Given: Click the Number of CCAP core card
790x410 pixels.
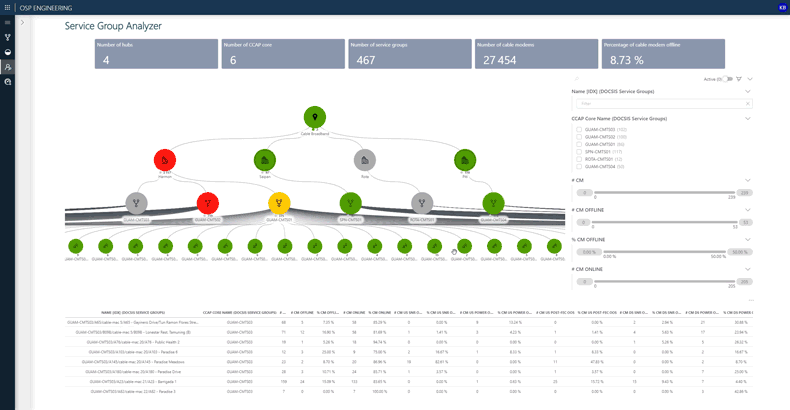Looking at the screenshot, I should coord(283,54).
